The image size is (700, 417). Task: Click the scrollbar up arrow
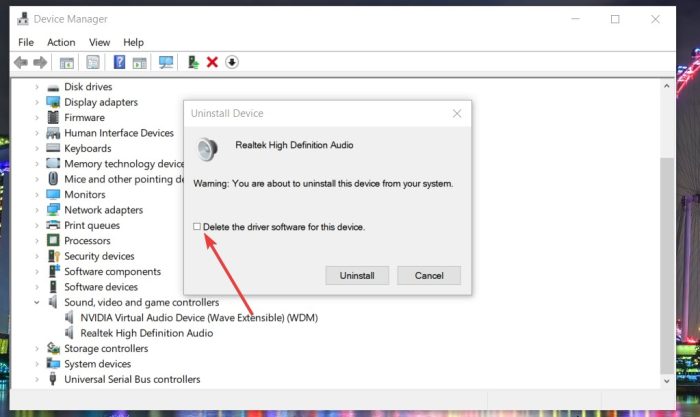[x=667, y=86]
